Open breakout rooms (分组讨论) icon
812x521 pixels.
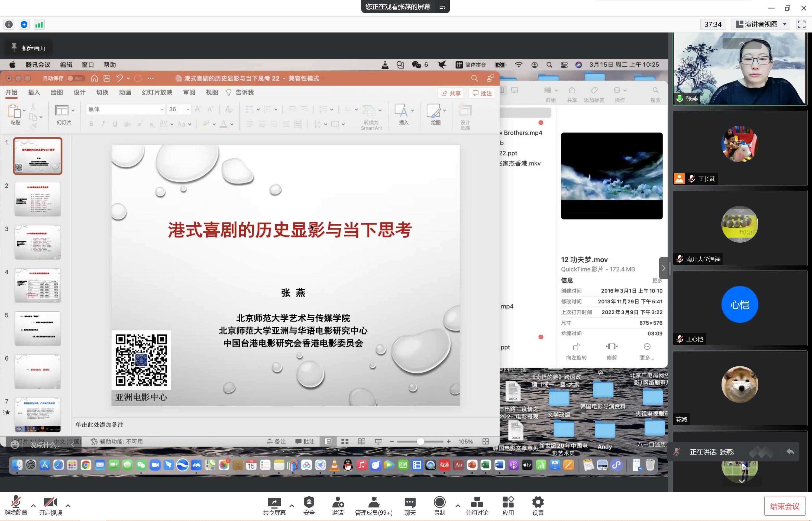point(477,502)
